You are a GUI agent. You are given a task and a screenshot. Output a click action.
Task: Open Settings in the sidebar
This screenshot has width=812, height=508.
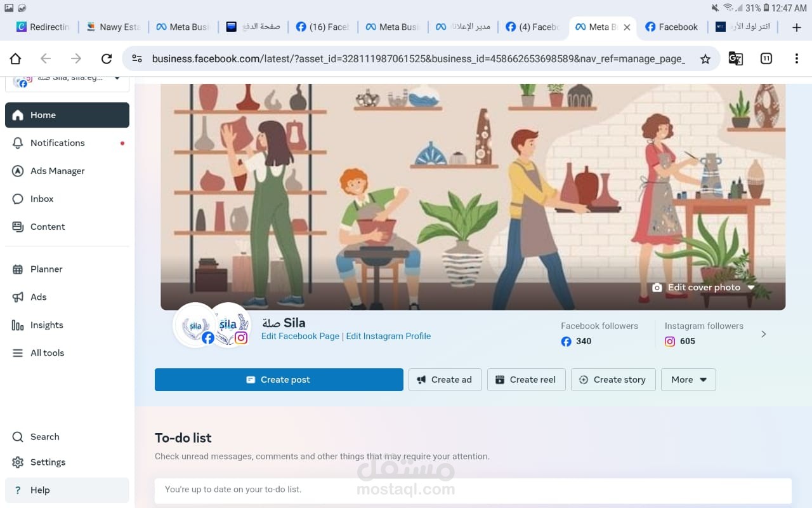click(x=67, y=462)
